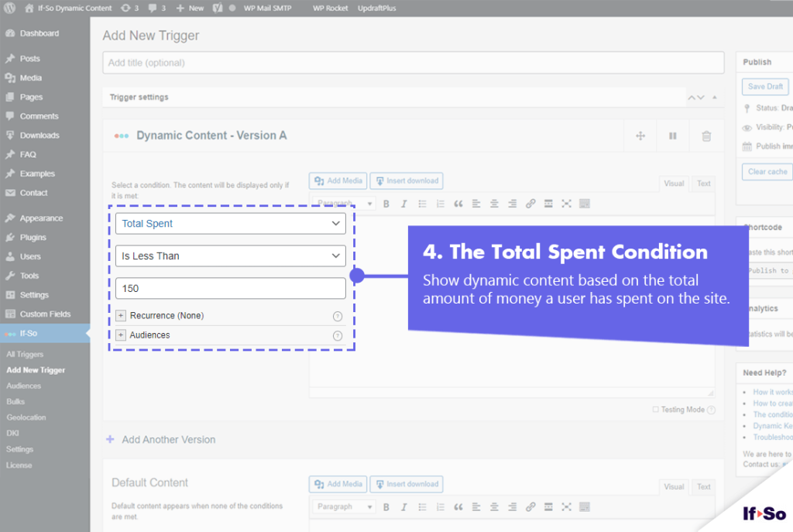
Task: Click the amount field containing 150
Action: coord(231,288)
